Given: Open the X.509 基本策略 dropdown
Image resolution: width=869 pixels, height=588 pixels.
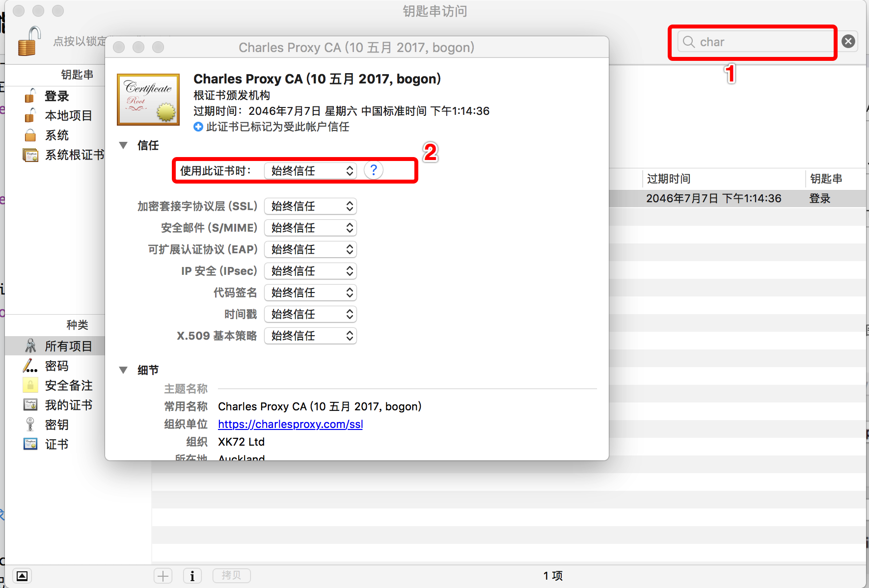Looking at the screenshot, I should (x=310, y=336).
